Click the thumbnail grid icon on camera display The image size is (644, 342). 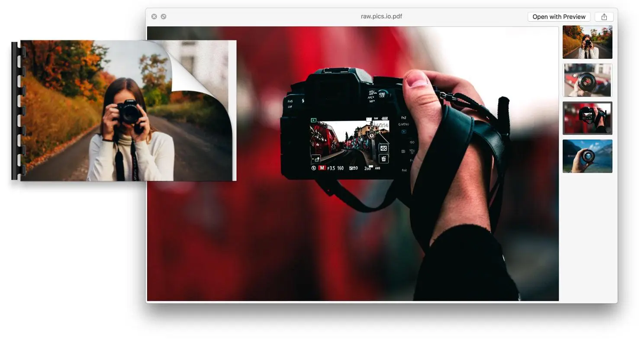click(383, 148)
